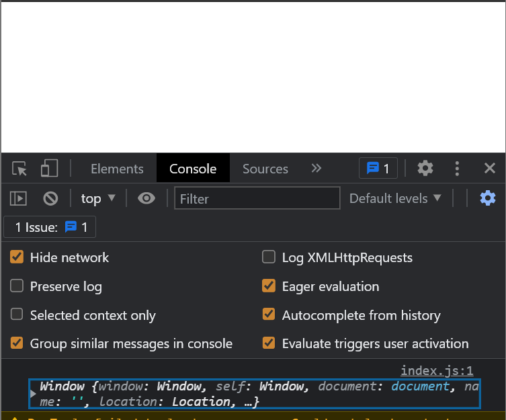
Task: Uncheck Autocomplete from history
Action: point(269,314)
